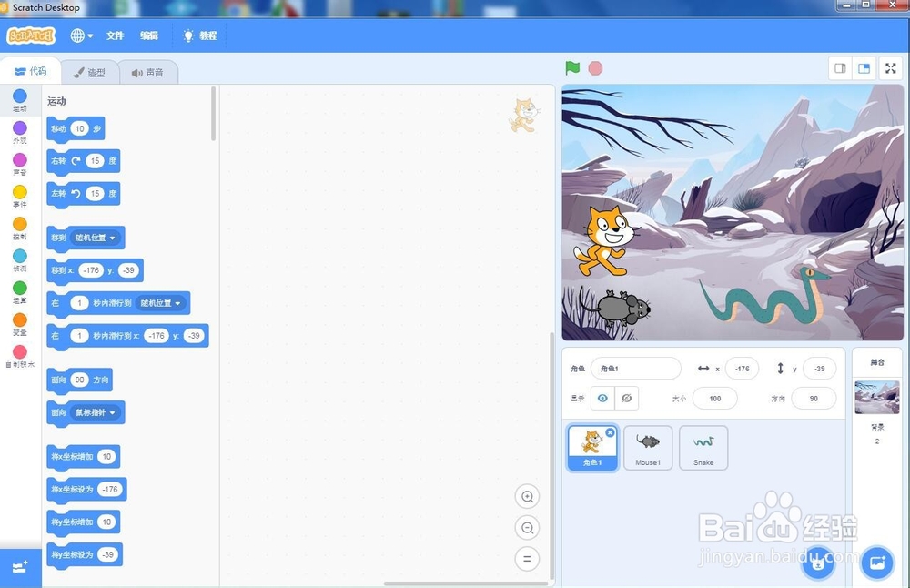Select the 控制 control category
This screenshot has width=910, height=588.
coord(20,228)
